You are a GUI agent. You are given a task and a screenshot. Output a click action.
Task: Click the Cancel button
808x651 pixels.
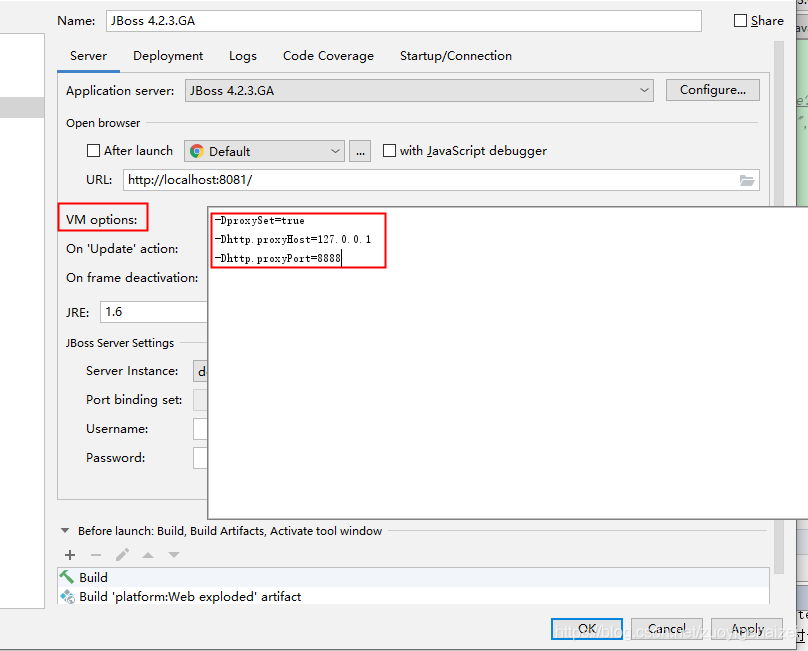(x=667, y=629)
